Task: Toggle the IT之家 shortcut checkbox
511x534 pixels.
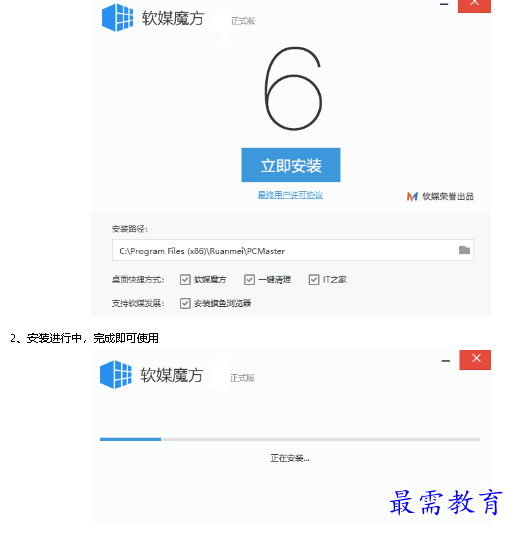Action: pyautogui.click(x=314, y=280)
